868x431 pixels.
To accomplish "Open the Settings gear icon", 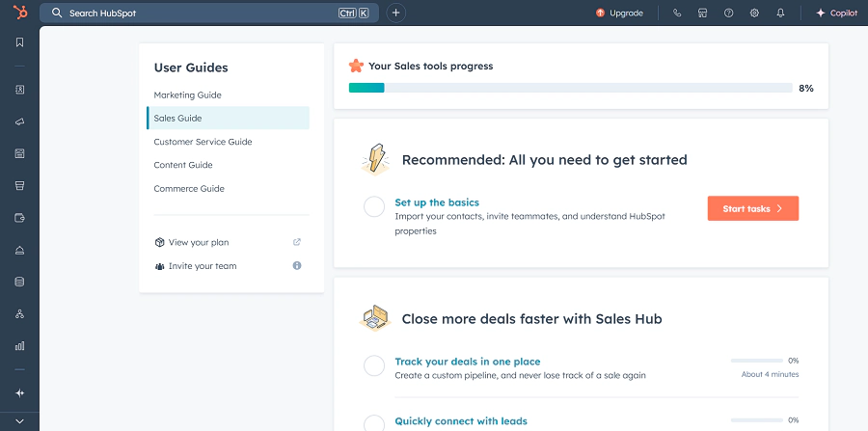I will tap(754, 13).
